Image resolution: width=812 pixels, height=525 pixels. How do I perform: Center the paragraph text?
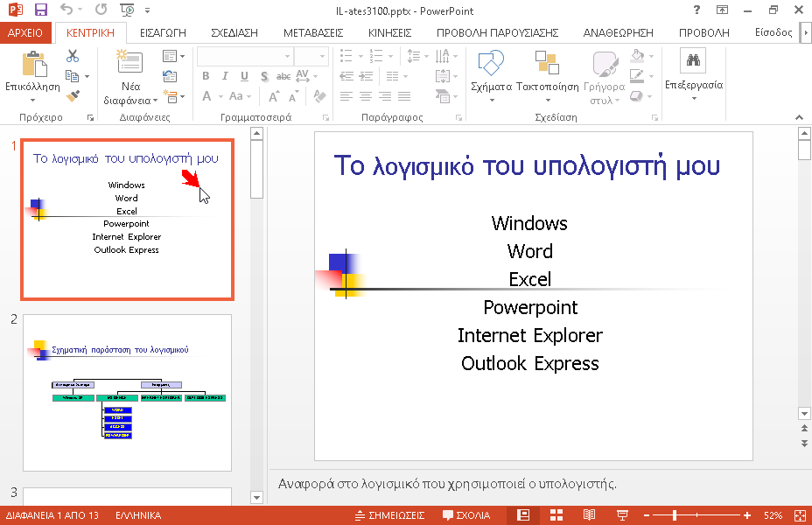tap(366, 96)
